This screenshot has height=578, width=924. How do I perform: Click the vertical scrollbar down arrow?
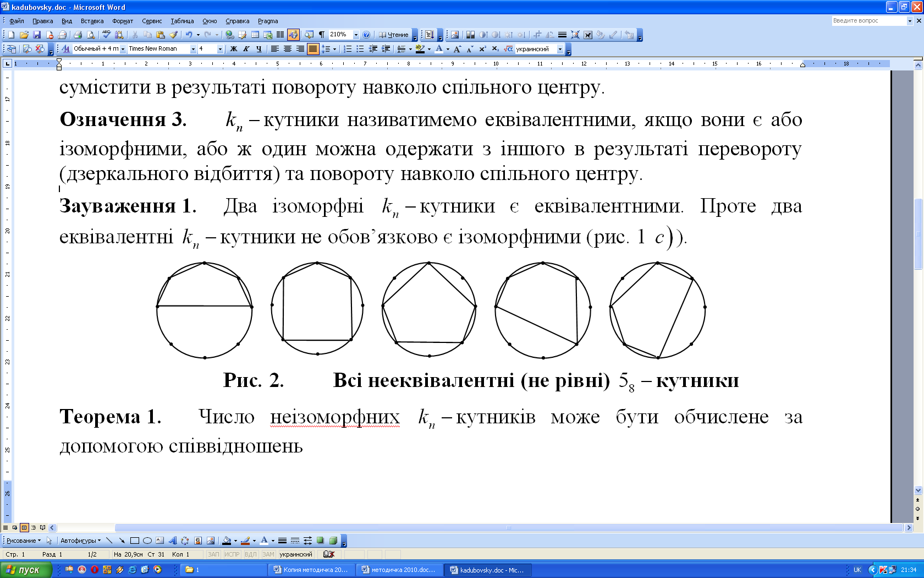[918, 490]
